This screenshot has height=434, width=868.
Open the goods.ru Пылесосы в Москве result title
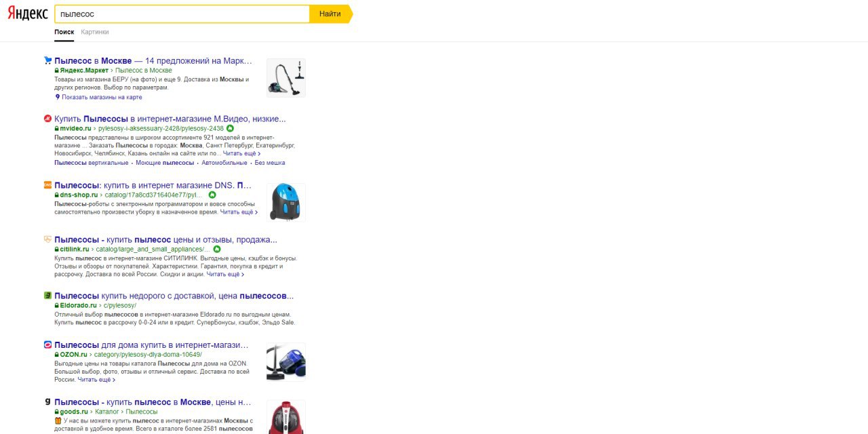pos(153,401)
